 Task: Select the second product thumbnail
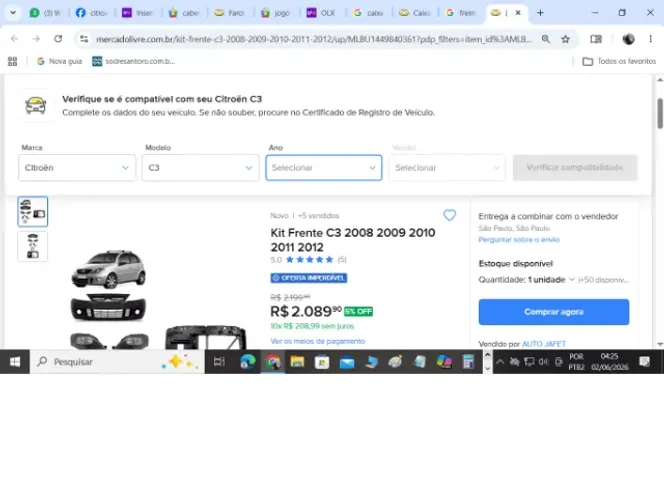[x=33, y=246]
